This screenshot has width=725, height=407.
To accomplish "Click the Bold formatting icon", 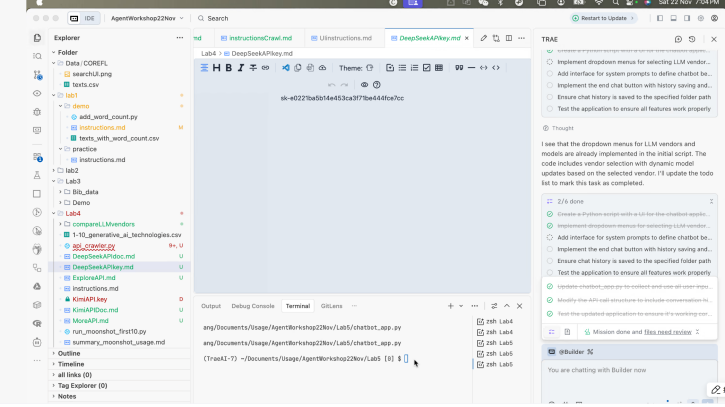I will [229, 68].
